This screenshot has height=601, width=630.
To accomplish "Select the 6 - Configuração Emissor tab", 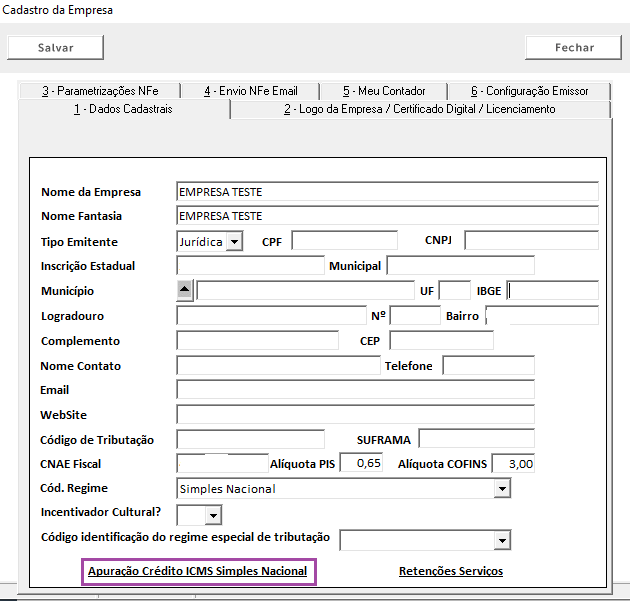I will (530, 91).
